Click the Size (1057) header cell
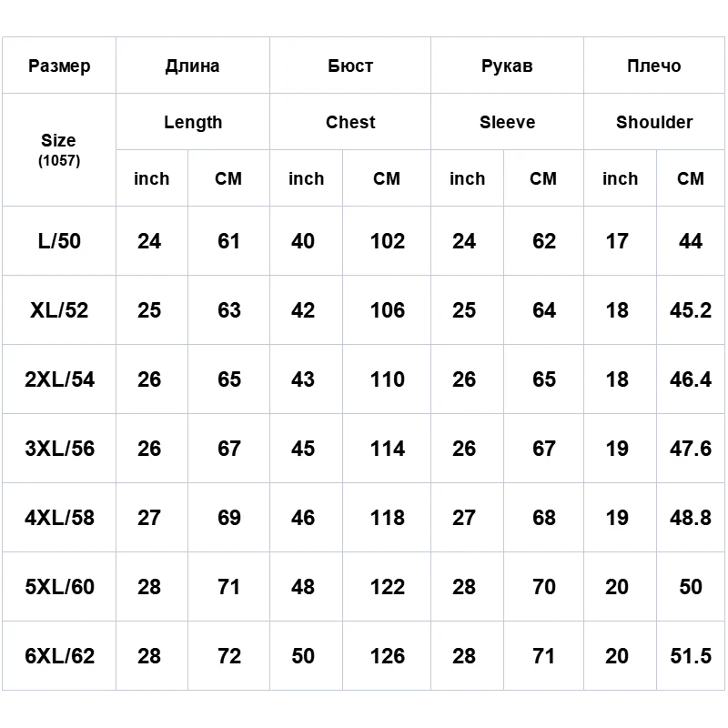Viewport: 728px width, 728px height. click(x=59, y=149)
